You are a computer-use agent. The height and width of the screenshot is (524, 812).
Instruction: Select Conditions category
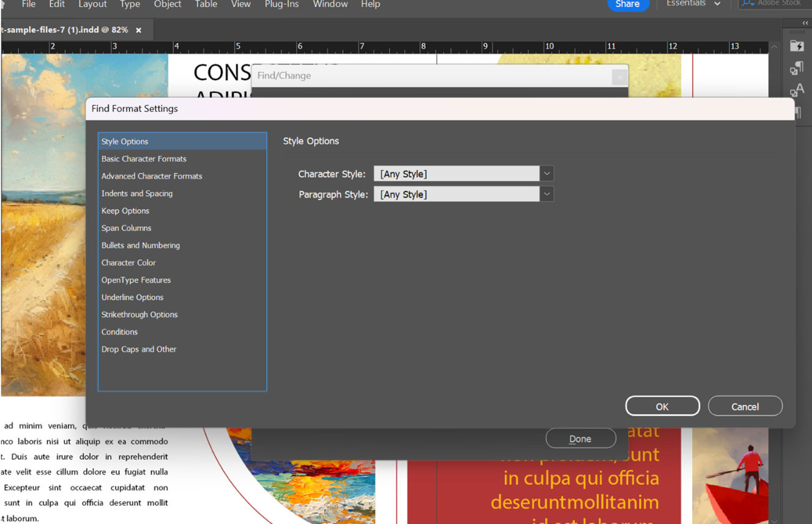tap(182, 332)
